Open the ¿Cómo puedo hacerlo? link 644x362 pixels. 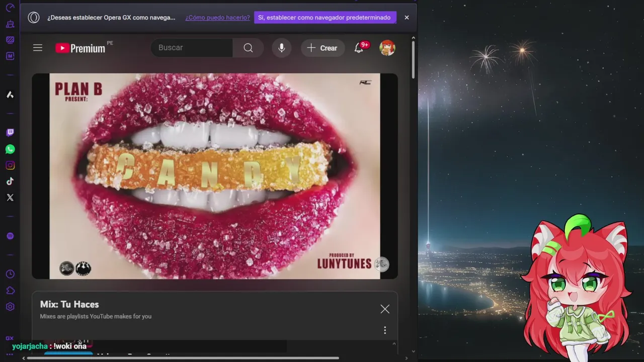point(217,18)
